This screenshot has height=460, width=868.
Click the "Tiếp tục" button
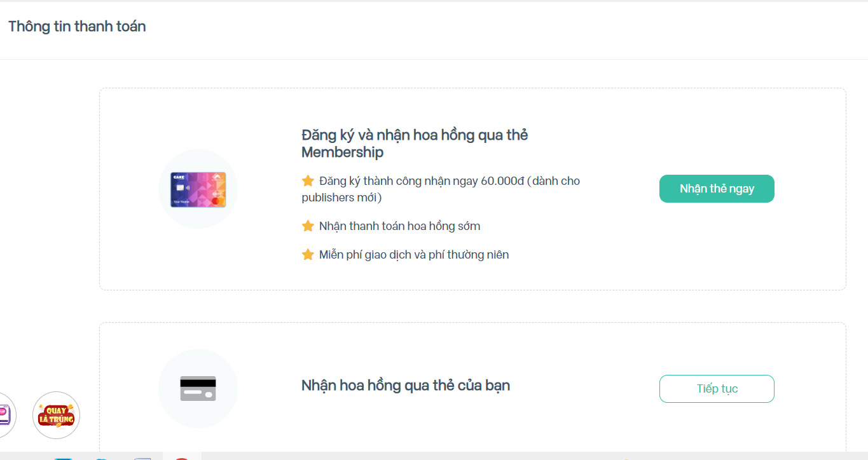(716, 388)
